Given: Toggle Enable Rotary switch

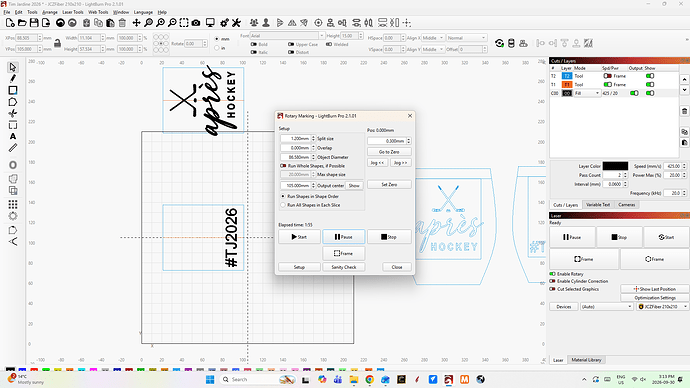Looking at the screenshot, I should tap(552, 274).
